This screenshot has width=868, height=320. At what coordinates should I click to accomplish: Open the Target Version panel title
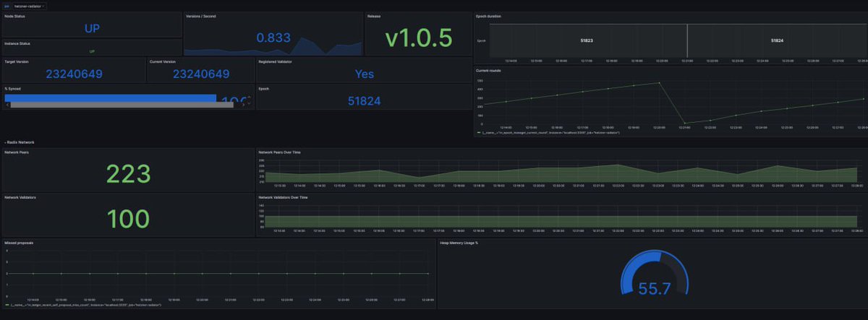(x=17, y=61)
